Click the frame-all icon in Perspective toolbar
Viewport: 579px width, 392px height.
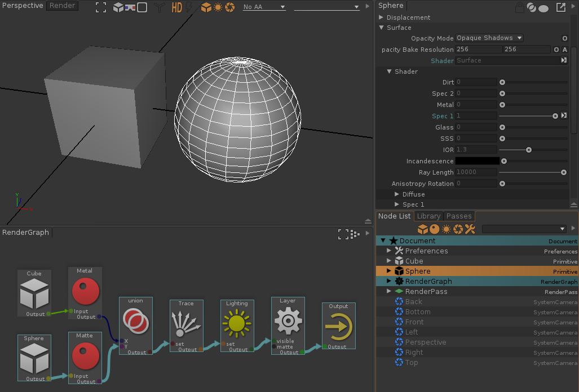click(x=100, y=7)
